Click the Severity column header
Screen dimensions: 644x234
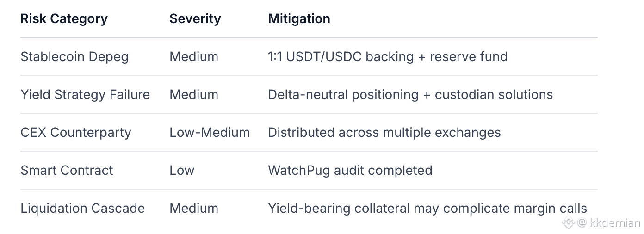[x=195, y=19]
